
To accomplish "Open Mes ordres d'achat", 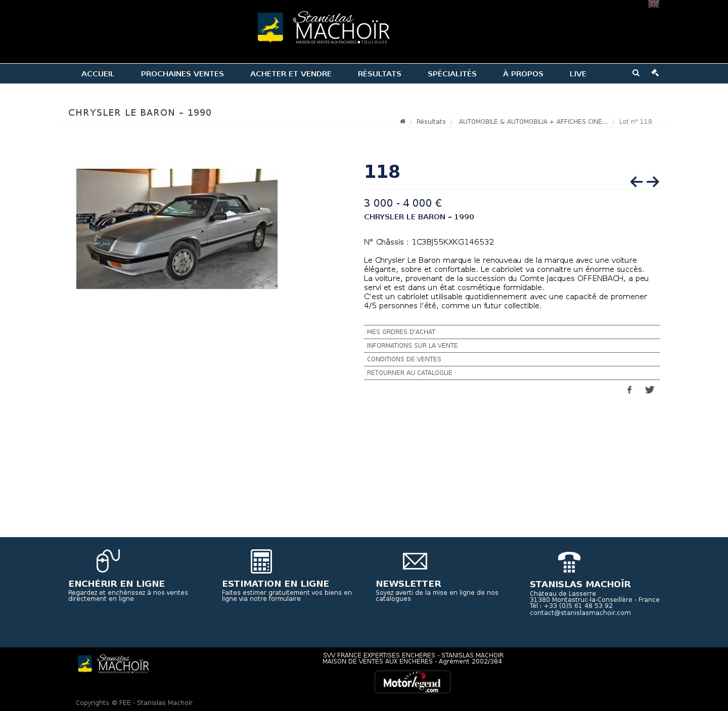I will point(512,332).
